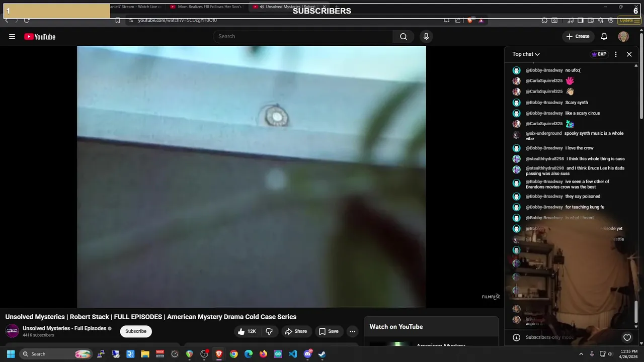The width and height of the screenshot is (644, 362).
Task: Switch to the Stream Watch Live tab
Action: (x=136, y=7)
